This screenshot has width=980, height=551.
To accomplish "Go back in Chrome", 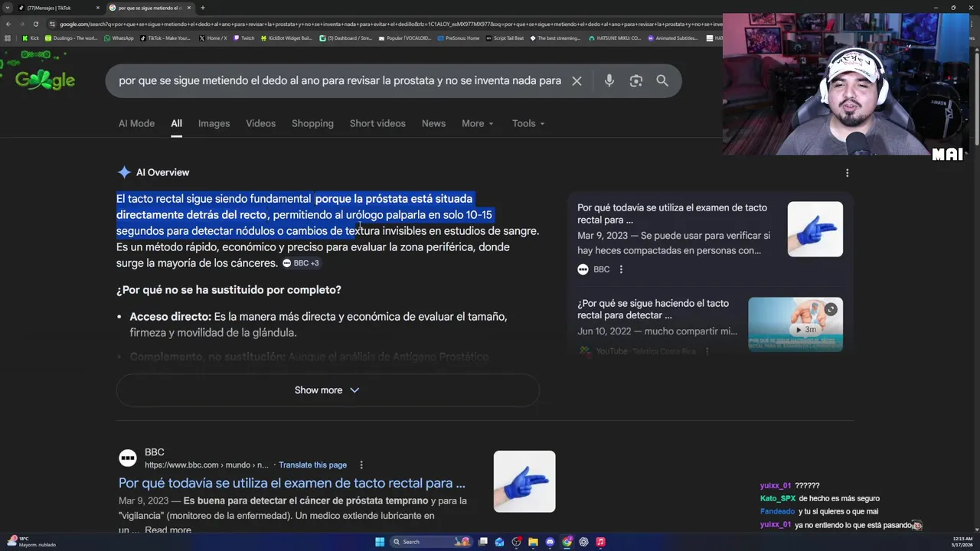I will click(8, 24).
